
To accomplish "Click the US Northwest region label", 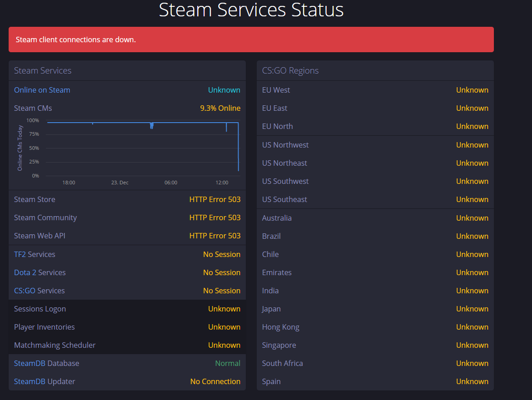I will coord(285,145).
